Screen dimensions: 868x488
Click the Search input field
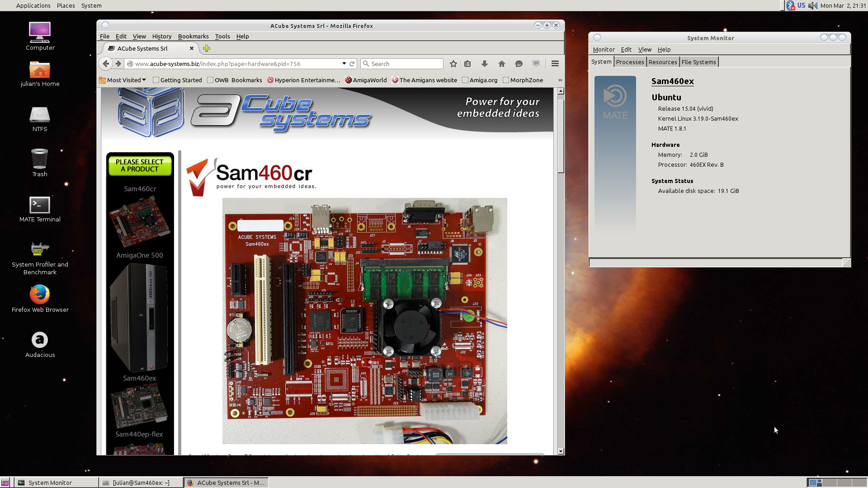405,64
